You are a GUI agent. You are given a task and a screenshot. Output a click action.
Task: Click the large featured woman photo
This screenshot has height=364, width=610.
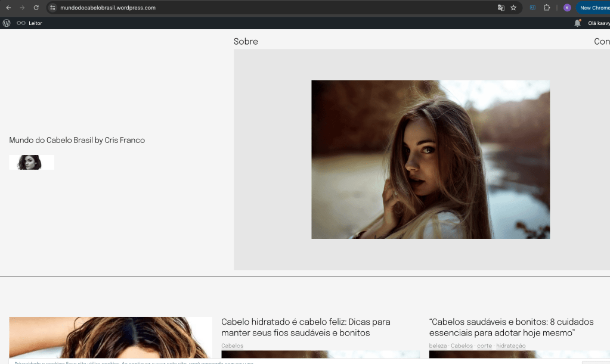(x=430, y=160)
